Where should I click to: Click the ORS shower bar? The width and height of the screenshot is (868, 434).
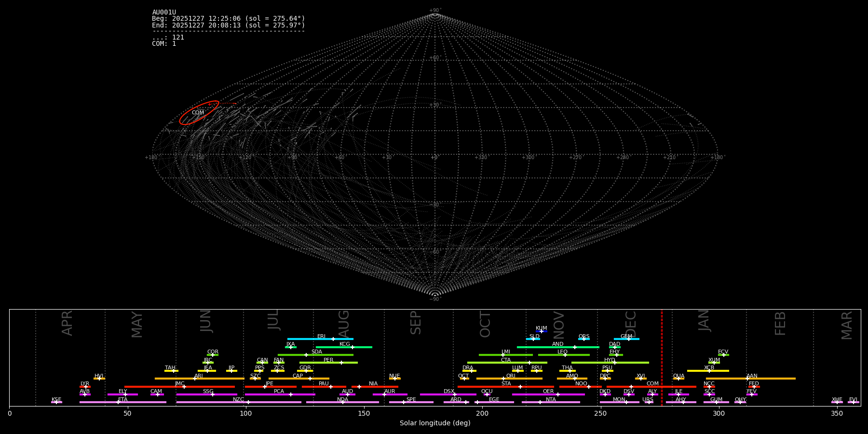[x=584, y=339]
